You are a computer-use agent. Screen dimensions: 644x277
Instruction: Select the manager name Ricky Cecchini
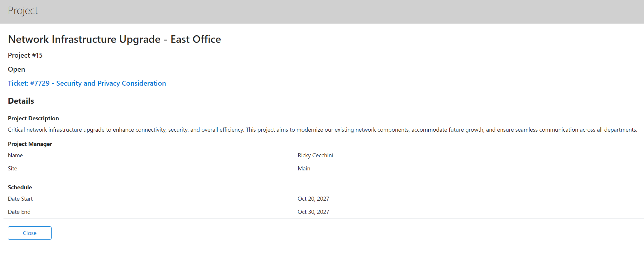pos(315,155)
